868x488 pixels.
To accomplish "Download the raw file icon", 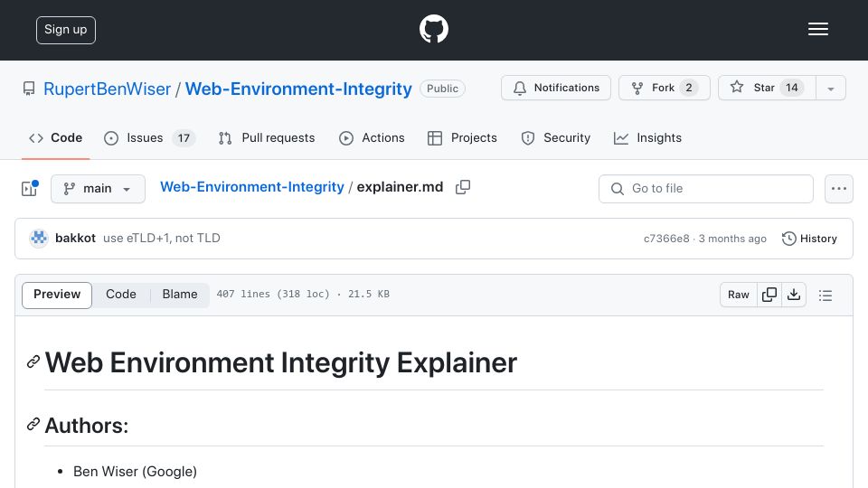I will pyautogui.click(x=794, y=295).
